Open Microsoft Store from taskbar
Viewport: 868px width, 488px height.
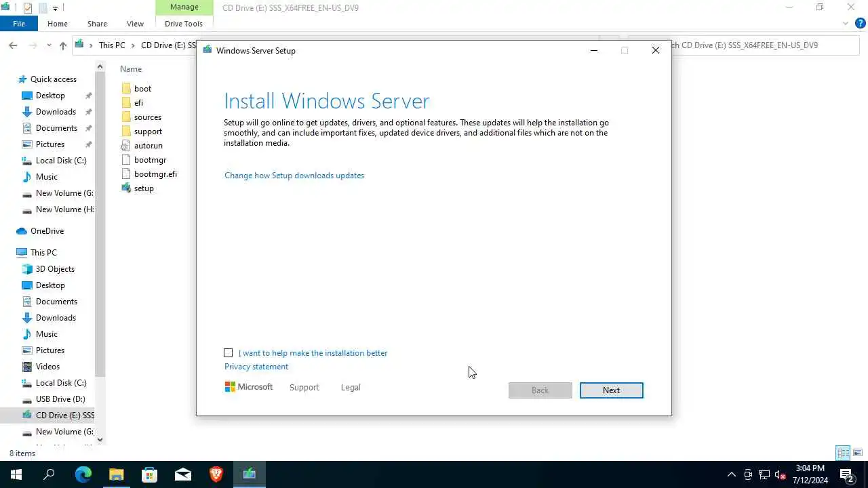pyautogui.click(x=149, y=474)
